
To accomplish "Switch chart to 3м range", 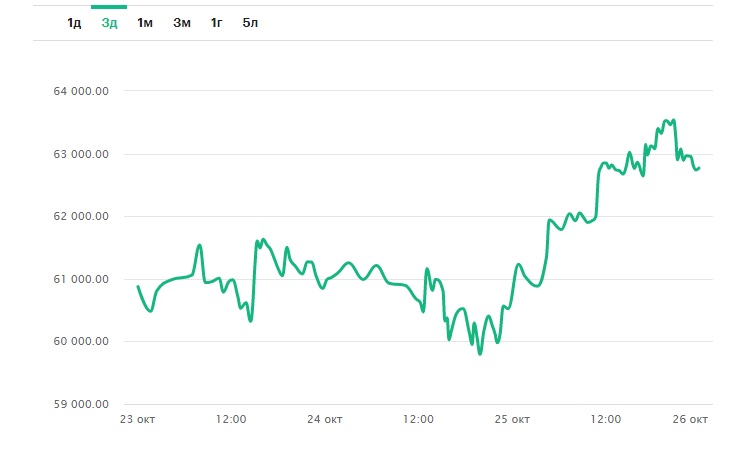I will click(x=181, y=23).
